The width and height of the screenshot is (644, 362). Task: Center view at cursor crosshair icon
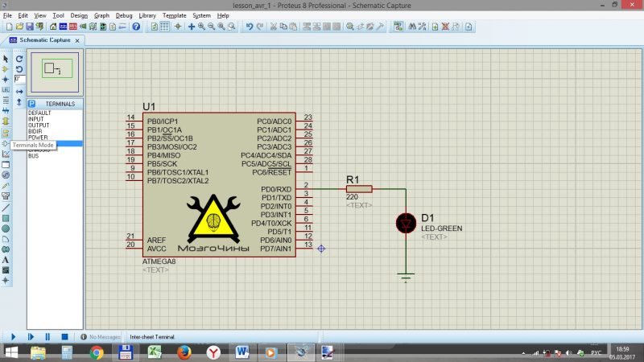[x=192, y=27]
